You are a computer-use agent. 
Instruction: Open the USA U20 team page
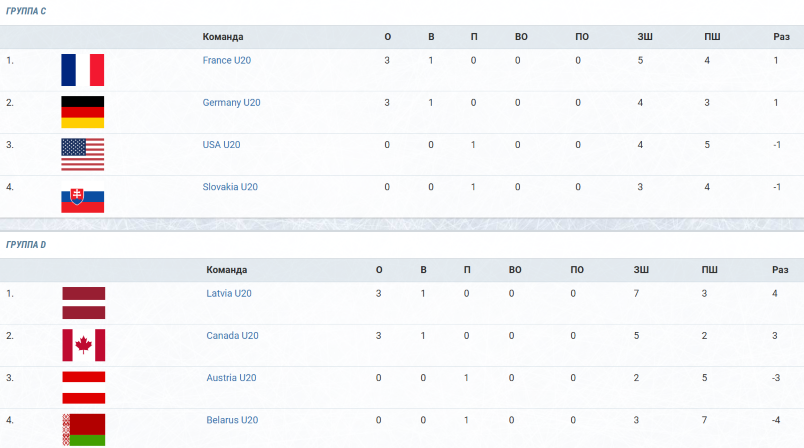click(x=222, y=145)
